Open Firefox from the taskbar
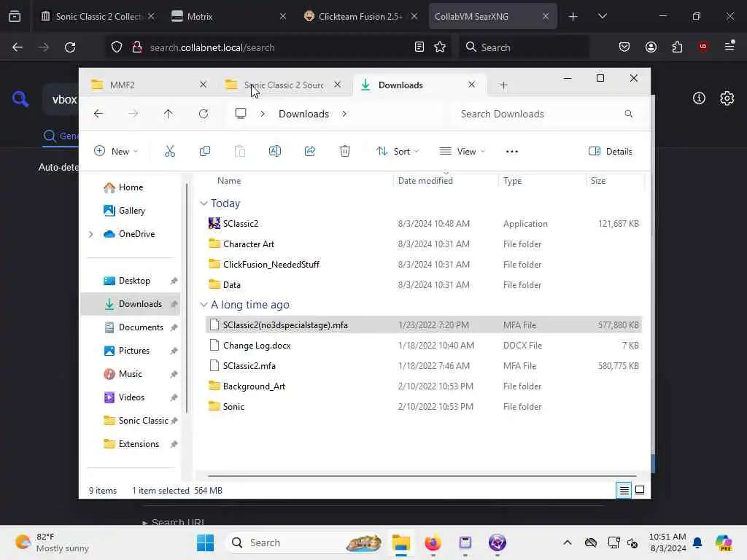Screen dimensions: 747x560 433,542
